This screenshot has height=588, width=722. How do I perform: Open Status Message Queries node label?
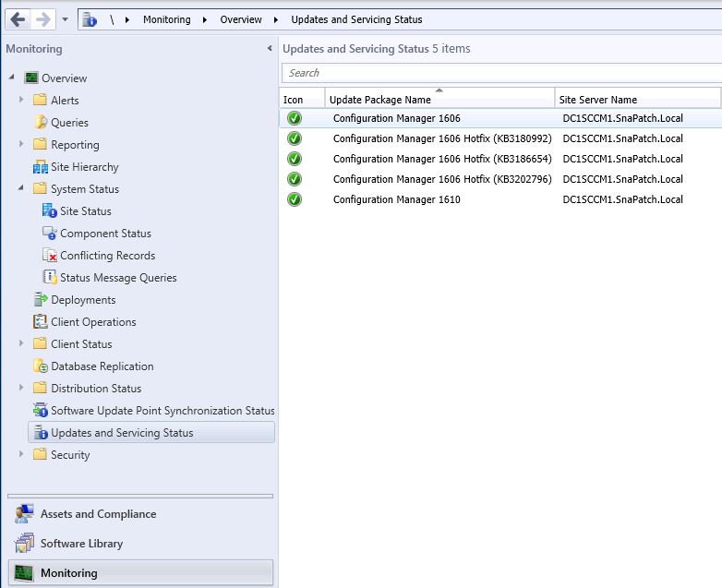pyautogui.click(x=118, y=278)
